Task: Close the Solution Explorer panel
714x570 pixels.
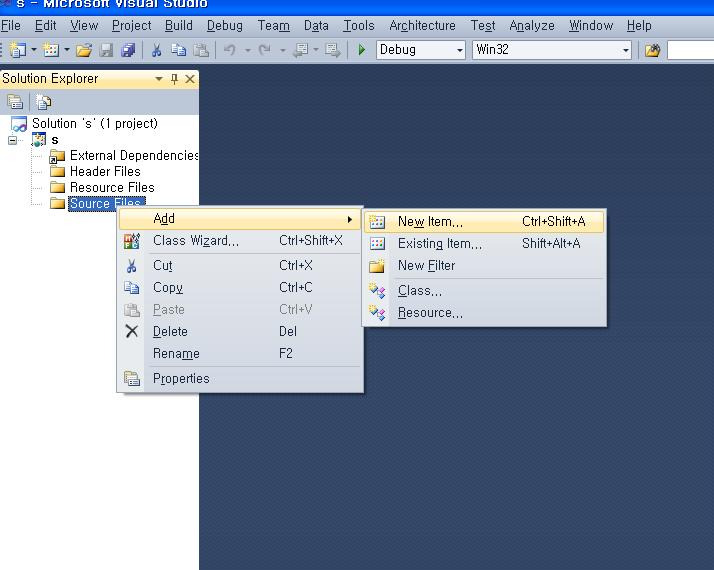Action: tap(190, 79)
